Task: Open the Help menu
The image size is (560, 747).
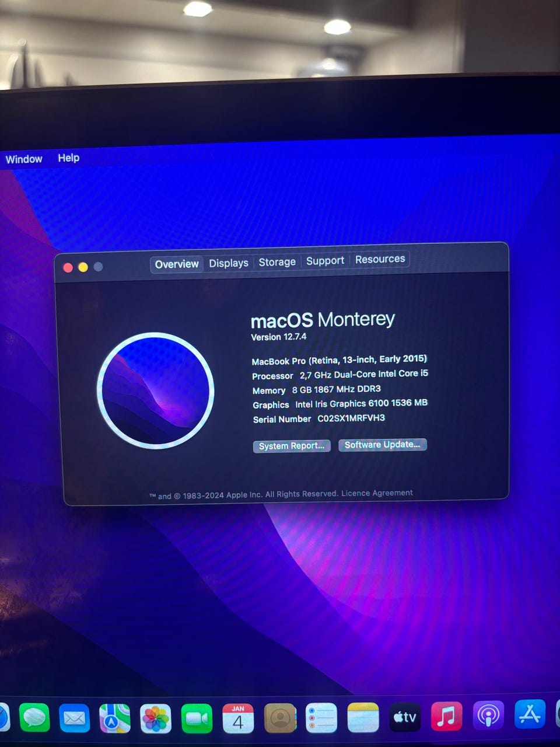Action: (x=68, y=158)
